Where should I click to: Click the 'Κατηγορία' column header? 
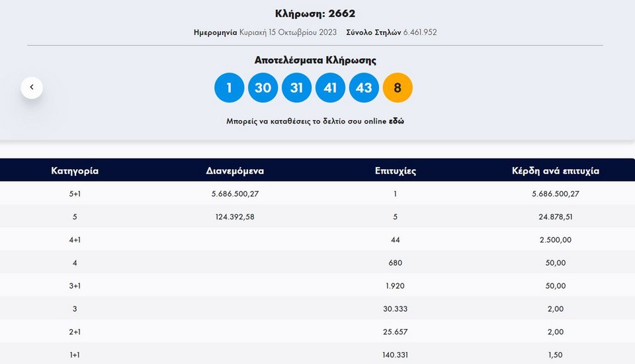(75, 170)
